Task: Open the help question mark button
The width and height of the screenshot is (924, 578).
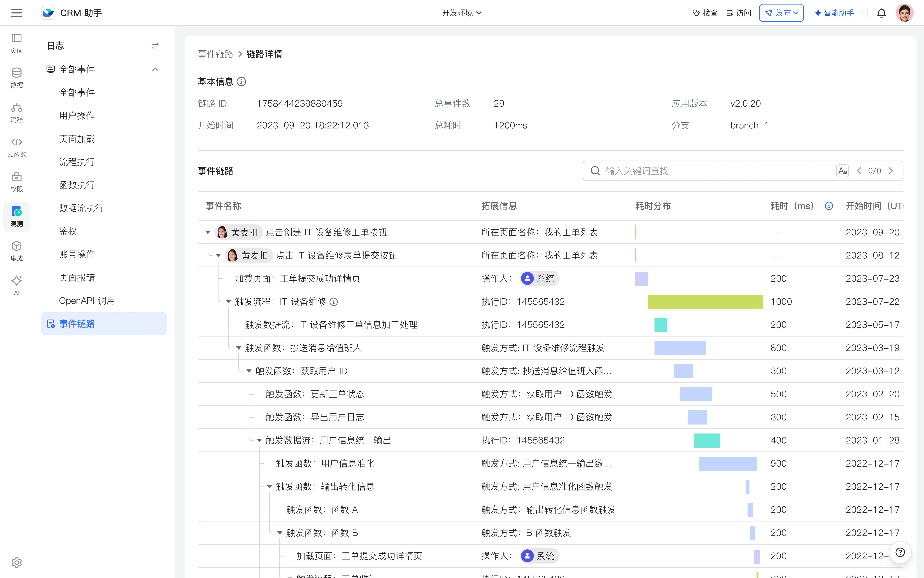Action: [x=900, y=552]
